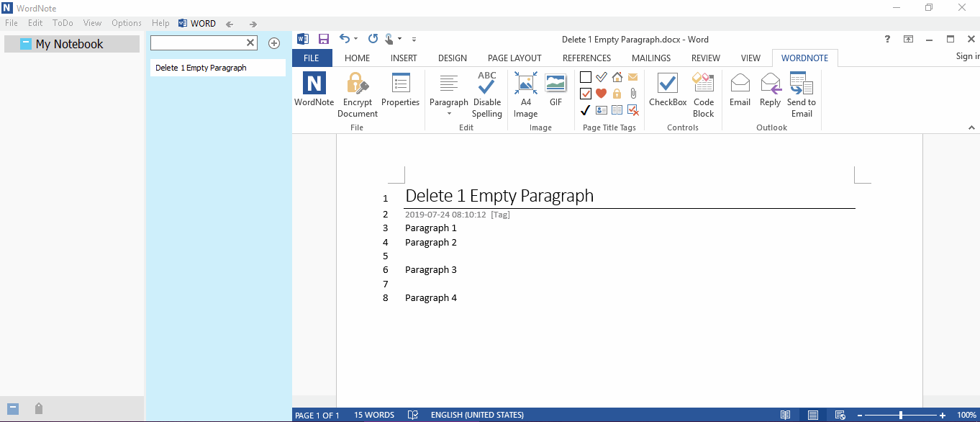Click the zoom in plus button
The image size is (980, 422).
(943, 415)
